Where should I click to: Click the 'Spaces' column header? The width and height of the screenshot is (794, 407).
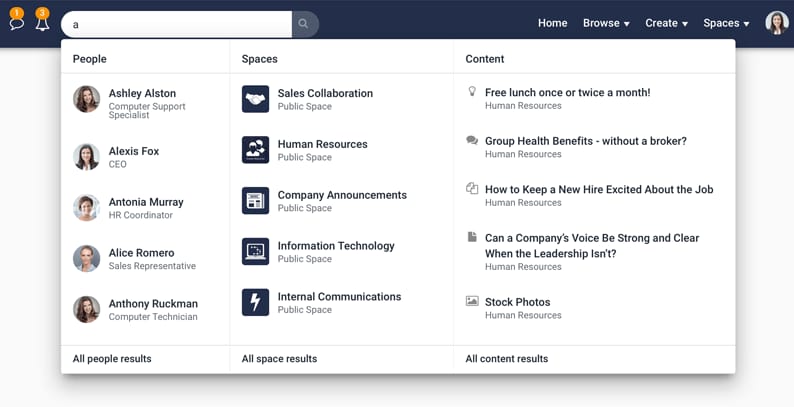[260, 59]
